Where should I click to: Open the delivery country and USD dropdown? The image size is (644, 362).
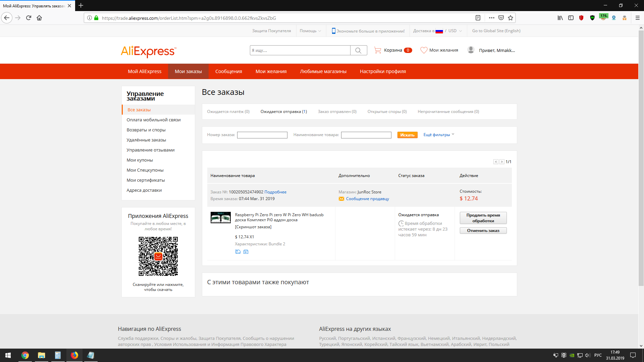pos(437,31)
